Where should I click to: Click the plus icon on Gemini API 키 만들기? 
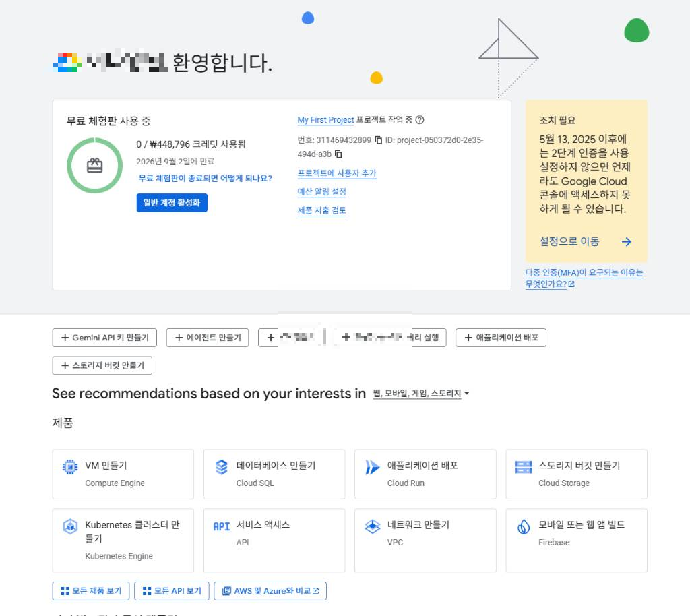pos(65,338)
